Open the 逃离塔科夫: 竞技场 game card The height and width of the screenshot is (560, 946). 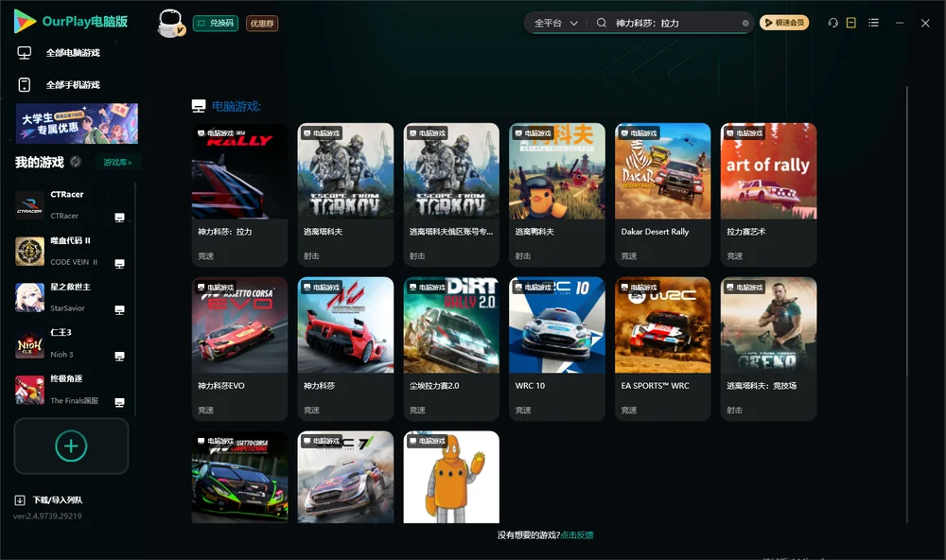coord(768,349)
